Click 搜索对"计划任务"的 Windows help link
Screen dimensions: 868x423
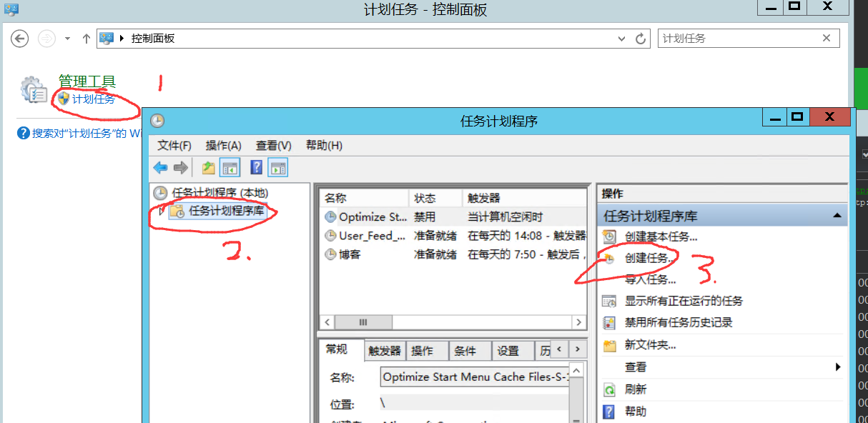[x=86, y=134]
